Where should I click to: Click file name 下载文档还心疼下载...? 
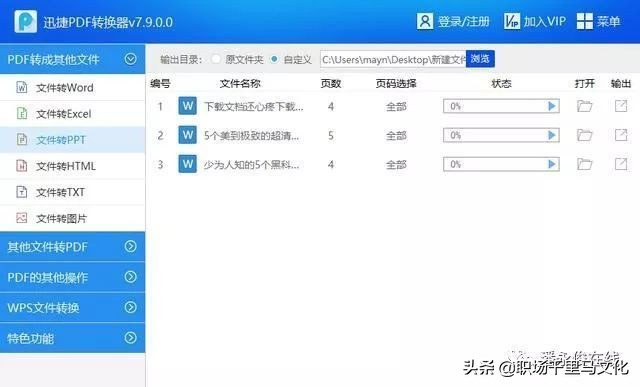pos(253,107)
